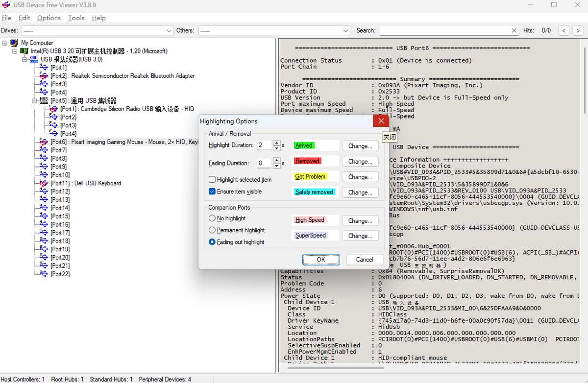Click the generic USB hub icon on Port5
The width and height of the screenshot is (588, 383).
pos(44,100)
